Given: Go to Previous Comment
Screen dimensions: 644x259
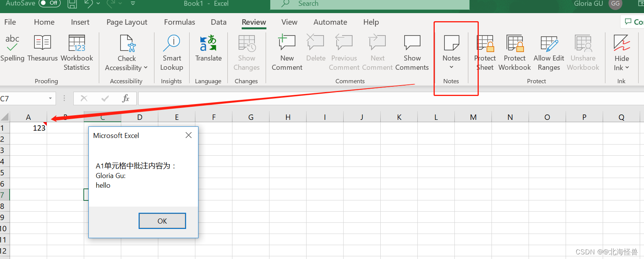Looking at the screenshot, I should coord(344,53).
